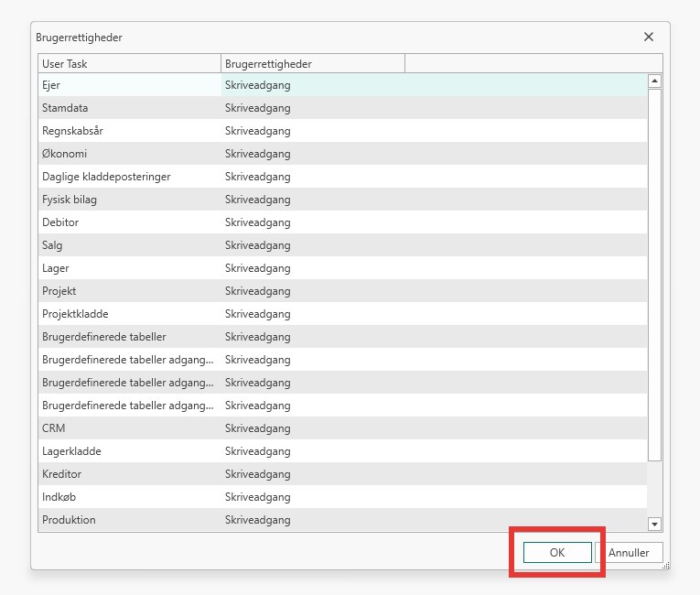Click the scrollbar down arrow
Viewport: 700px width, 595px height.
click(654, 524)
